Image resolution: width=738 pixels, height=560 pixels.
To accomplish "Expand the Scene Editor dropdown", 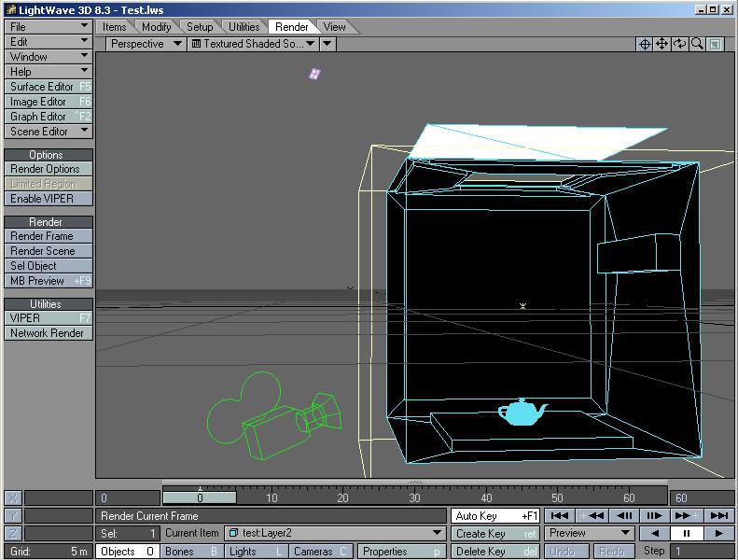I will (49, 132).
